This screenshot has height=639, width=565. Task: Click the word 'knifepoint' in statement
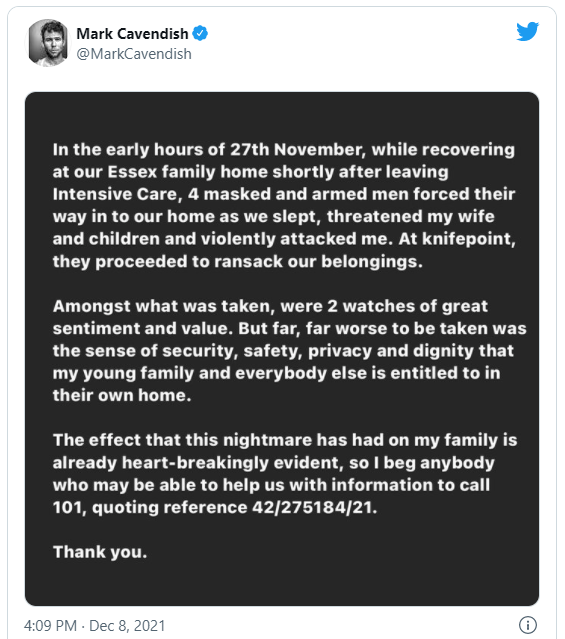point(469,239)
